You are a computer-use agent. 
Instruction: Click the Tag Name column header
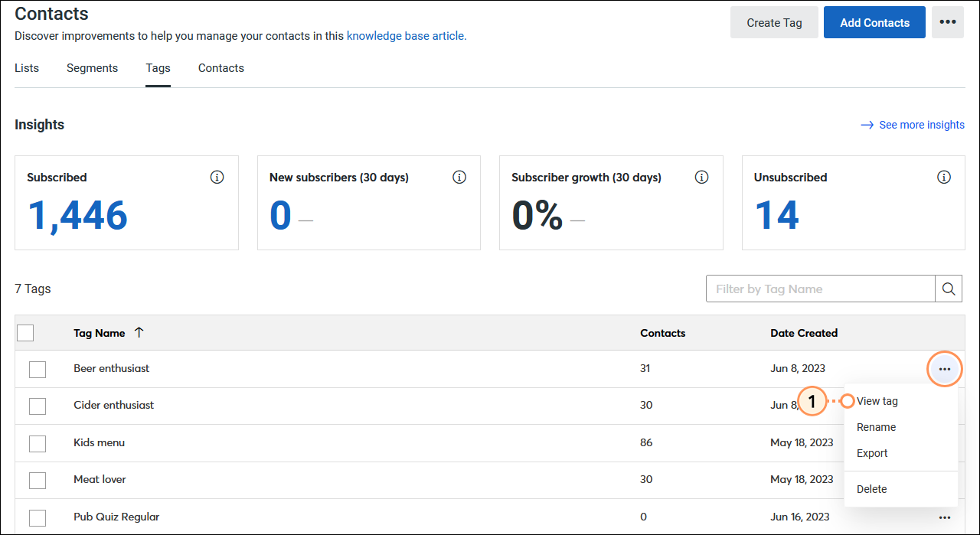[100, 333]
